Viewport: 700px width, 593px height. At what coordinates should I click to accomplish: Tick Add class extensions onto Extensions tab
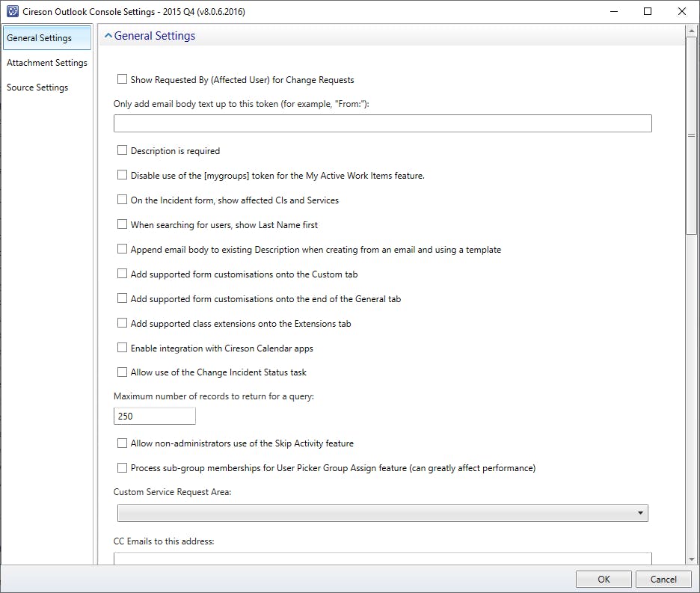122,323
